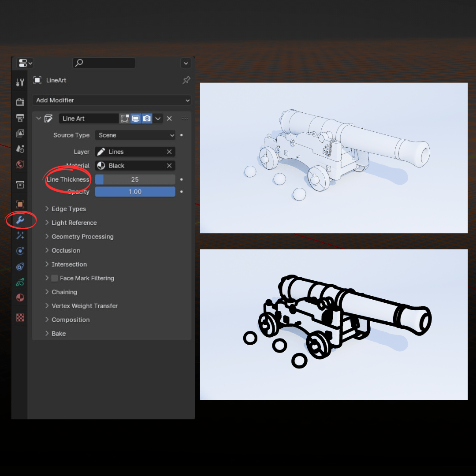The height and width of the screenshot is (476, 476).
Task: Open the Collection properties tab
Action: [20, 185]
